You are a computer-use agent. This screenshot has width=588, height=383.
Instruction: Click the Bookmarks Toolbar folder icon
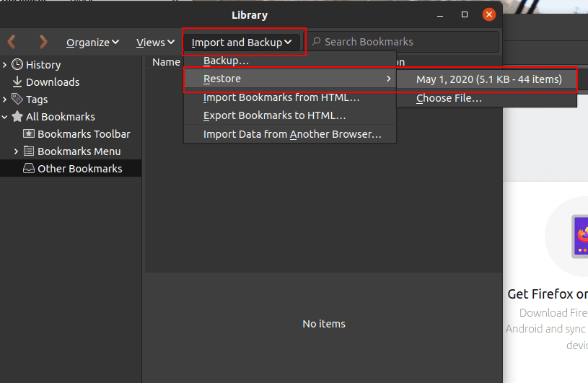pos(29,133)
